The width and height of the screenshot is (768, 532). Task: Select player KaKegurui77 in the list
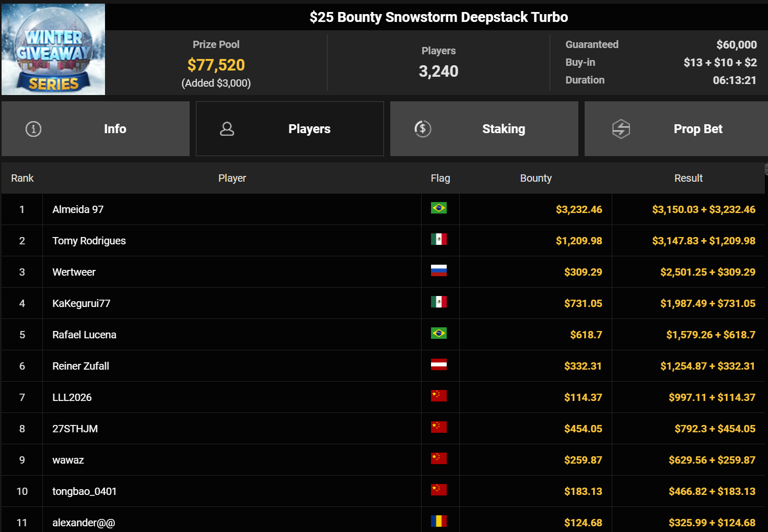coord(82,303)
